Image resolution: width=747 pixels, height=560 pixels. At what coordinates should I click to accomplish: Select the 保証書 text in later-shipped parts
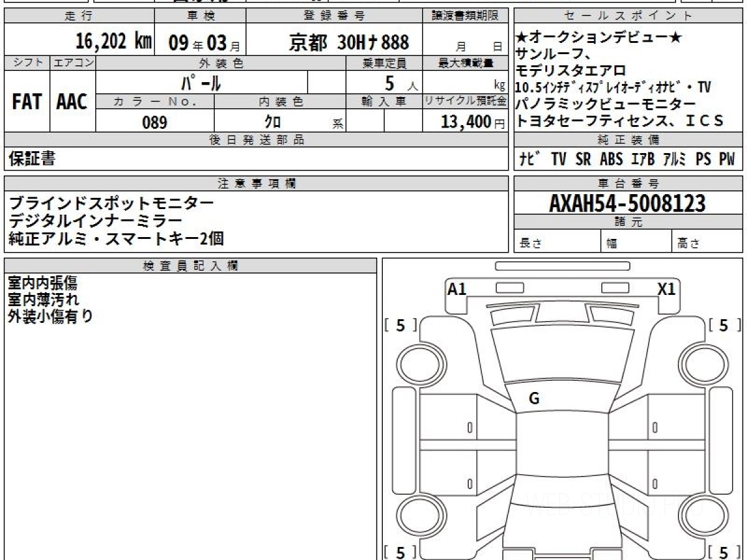tap(32, 159)
